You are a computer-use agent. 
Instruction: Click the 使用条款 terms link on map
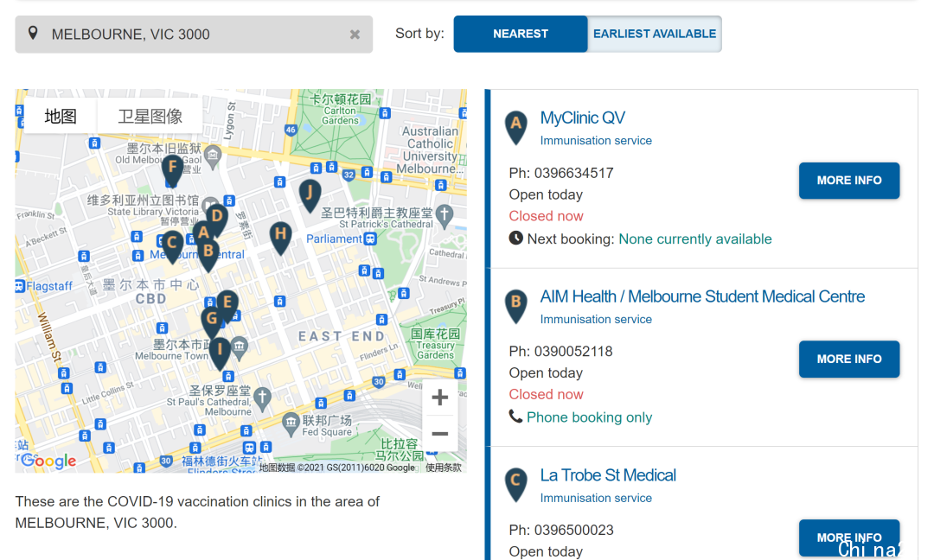[x=443, y=468]
